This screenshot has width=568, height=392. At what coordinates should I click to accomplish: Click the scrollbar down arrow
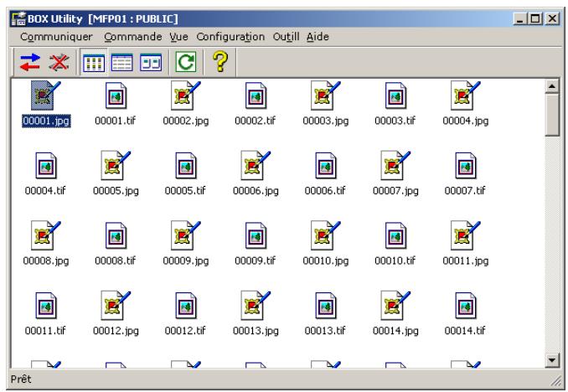click(x=552, y=360)
